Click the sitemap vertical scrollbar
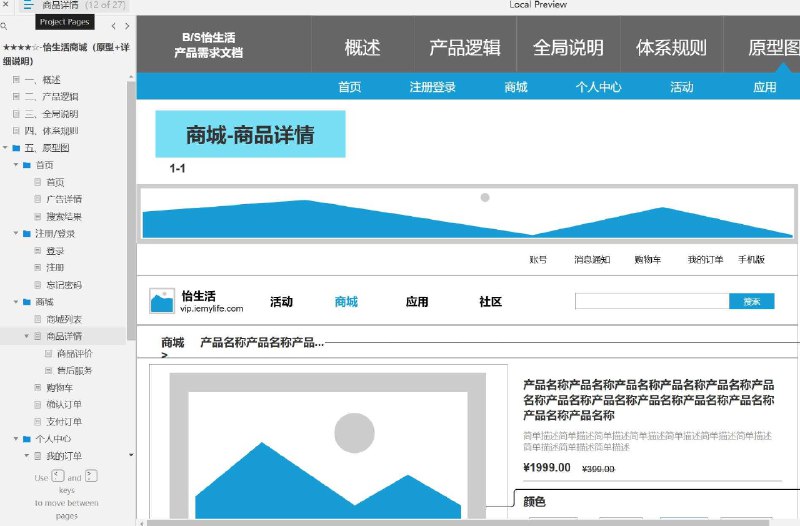This screenshot has width=800, height=526. click(131, 210)
